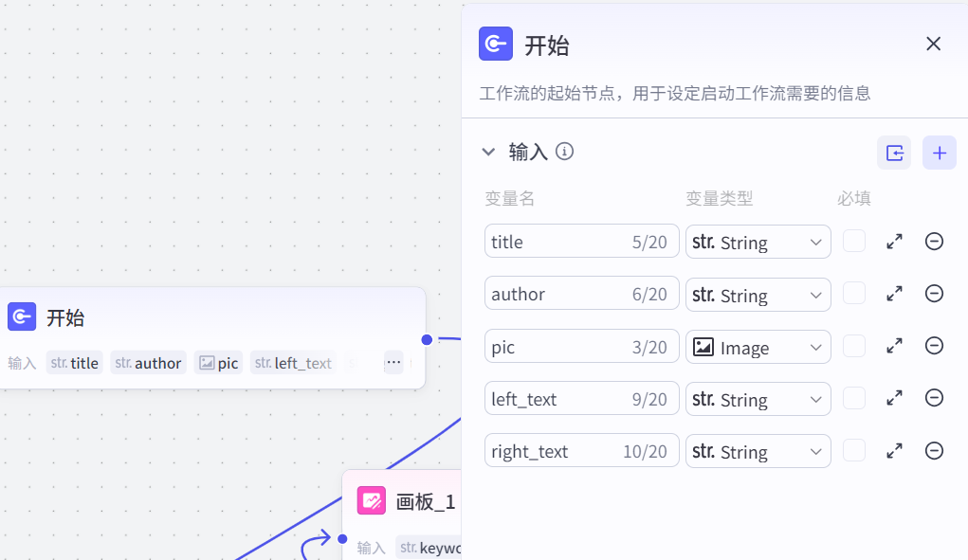
Task: Change the pic variable Image type dropdown
Action: coord(758,347)
